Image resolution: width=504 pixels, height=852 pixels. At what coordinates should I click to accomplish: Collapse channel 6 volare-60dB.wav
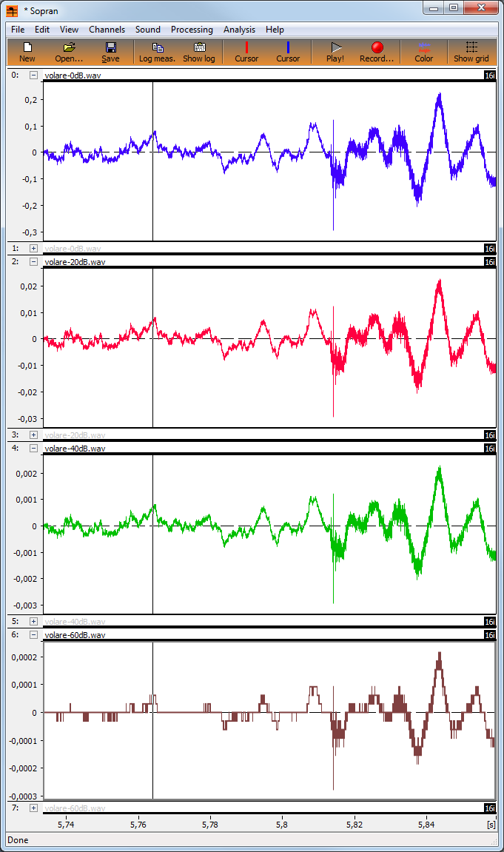coord(33,634)
